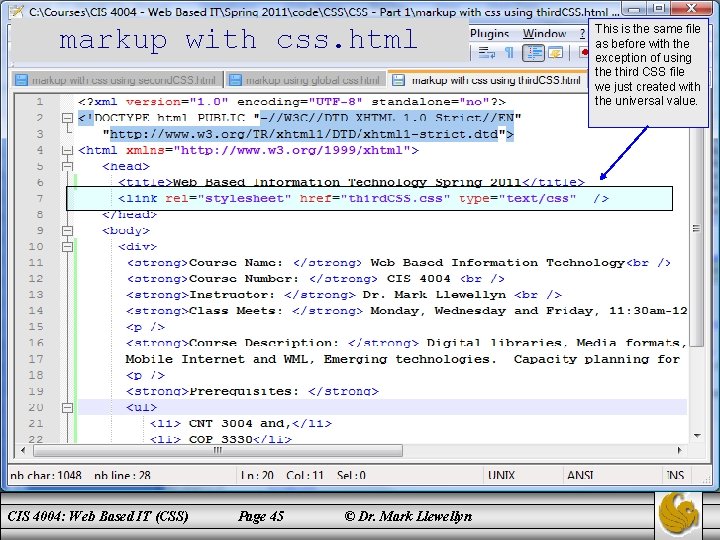Click 'CNT 3004 and,' list item text
The width and height of the screenshot is (720, 540).
[239, 423]
